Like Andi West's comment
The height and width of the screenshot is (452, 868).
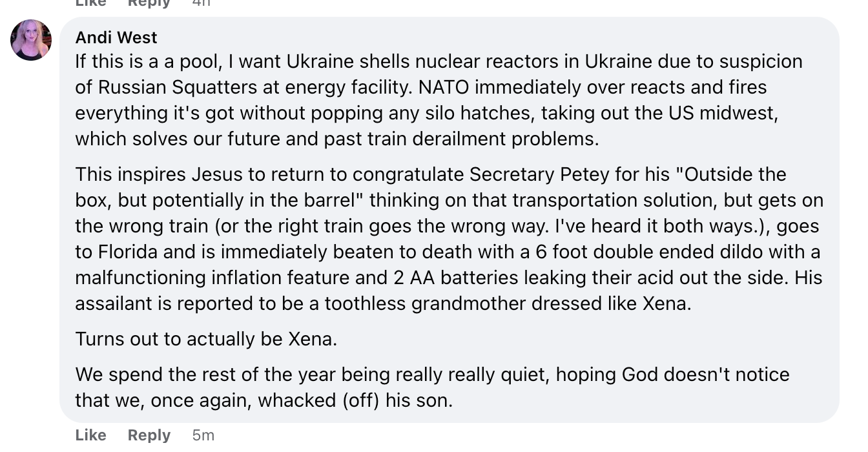91,435
